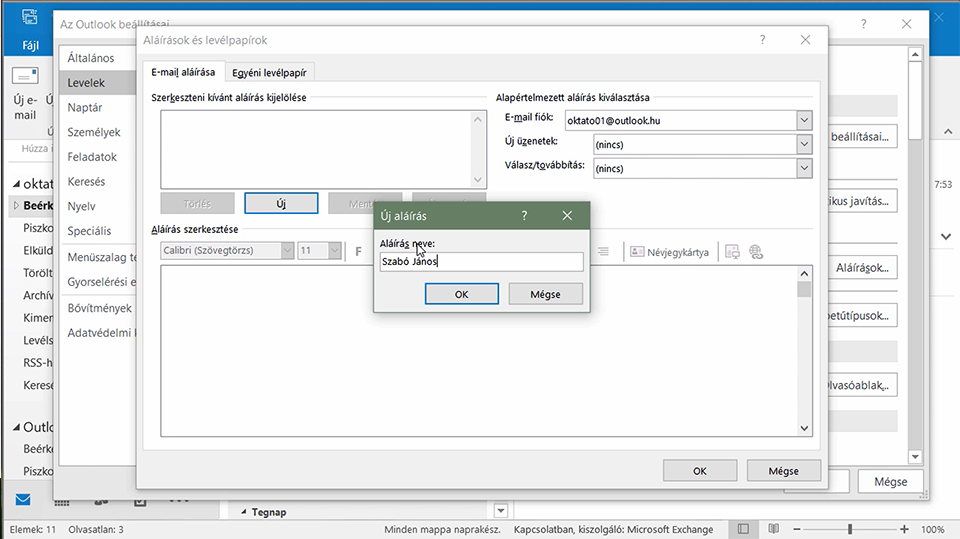Click the help question mark in Új aláírás dialog
960x539 pixels.
[524, 216]
